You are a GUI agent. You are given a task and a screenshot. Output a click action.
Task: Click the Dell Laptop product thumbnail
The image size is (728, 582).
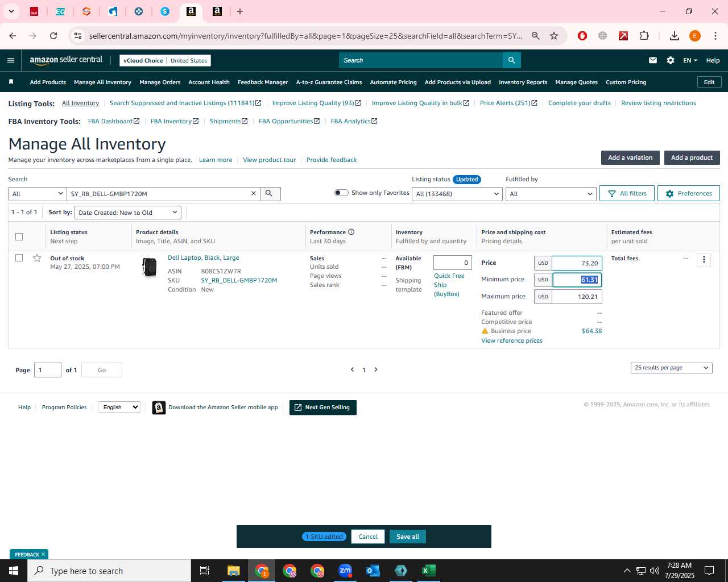click(150, 267)
